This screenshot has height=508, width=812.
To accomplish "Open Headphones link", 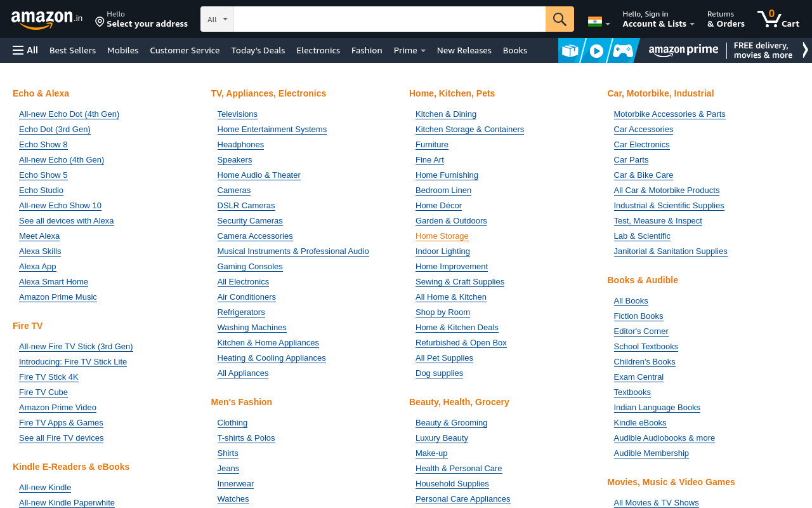I will pos(240,145).
